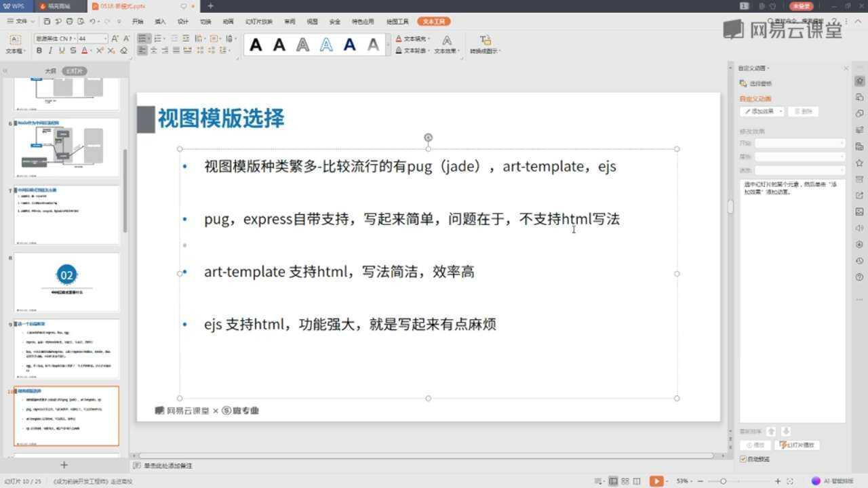Image resolution: width=868 pixels, height=488 pixels.
Task: Click the subscript button
Action: [x=111, y=51]
